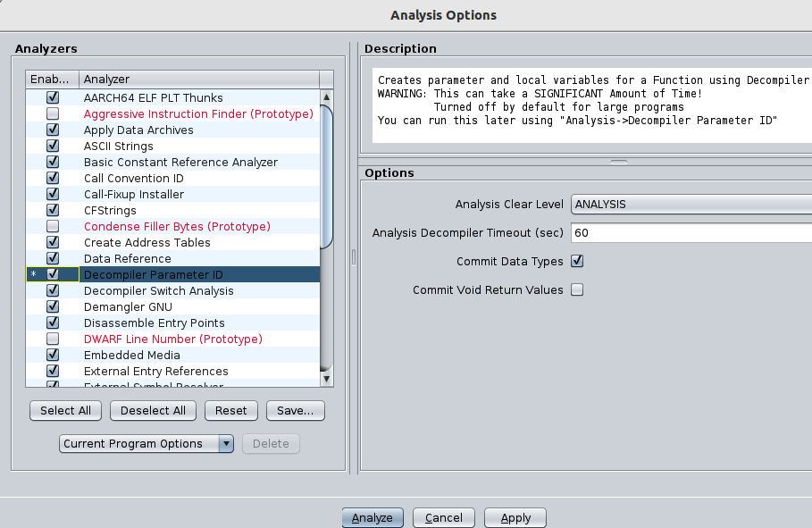Enable Aggressive Instruction Finder analyzer checkbox

coord(53,114)
